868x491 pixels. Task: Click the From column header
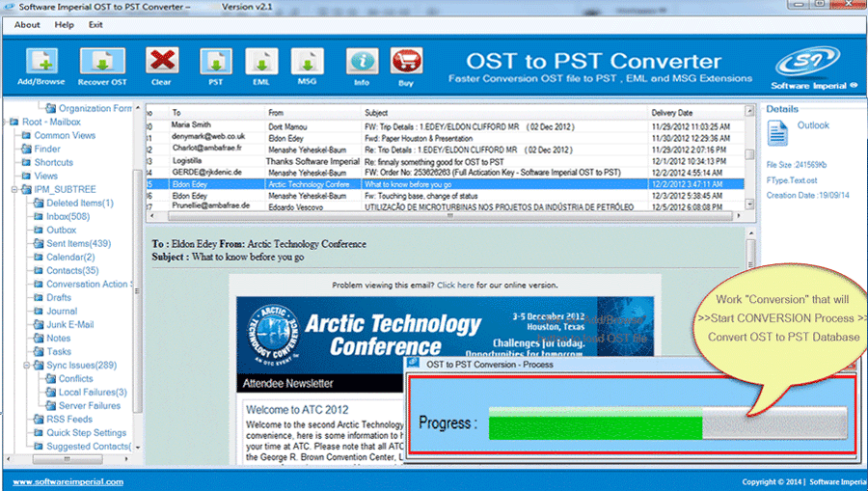pos(312,112)
